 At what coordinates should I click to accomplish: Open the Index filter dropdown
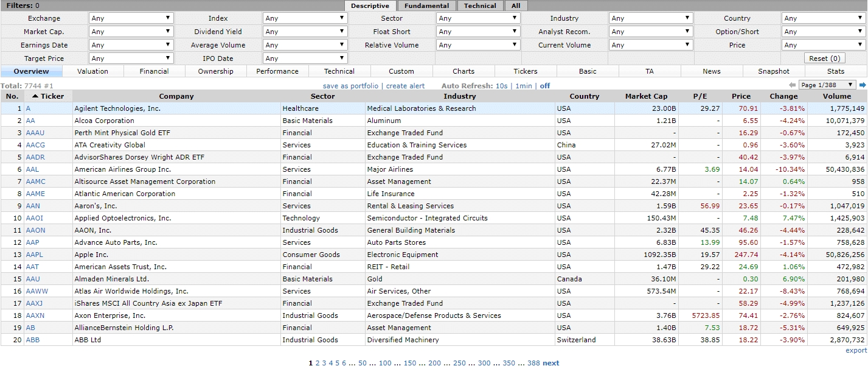[305, 18]
